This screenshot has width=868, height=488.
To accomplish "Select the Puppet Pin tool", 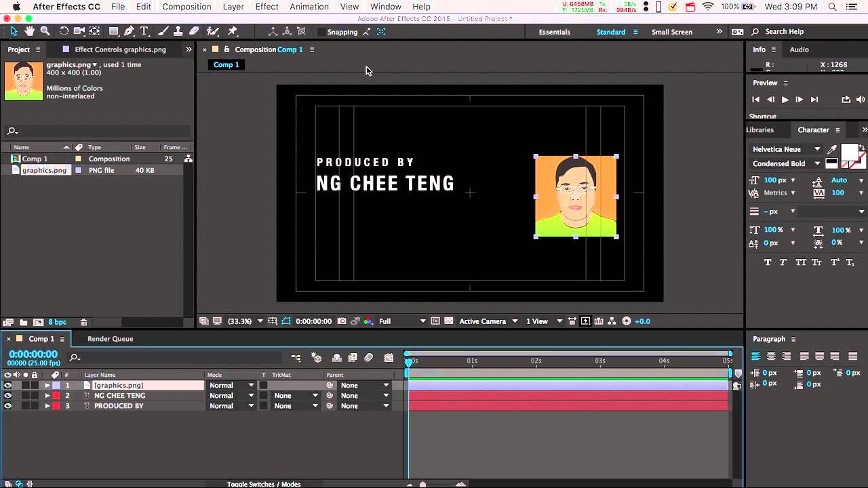I will 233,31.
